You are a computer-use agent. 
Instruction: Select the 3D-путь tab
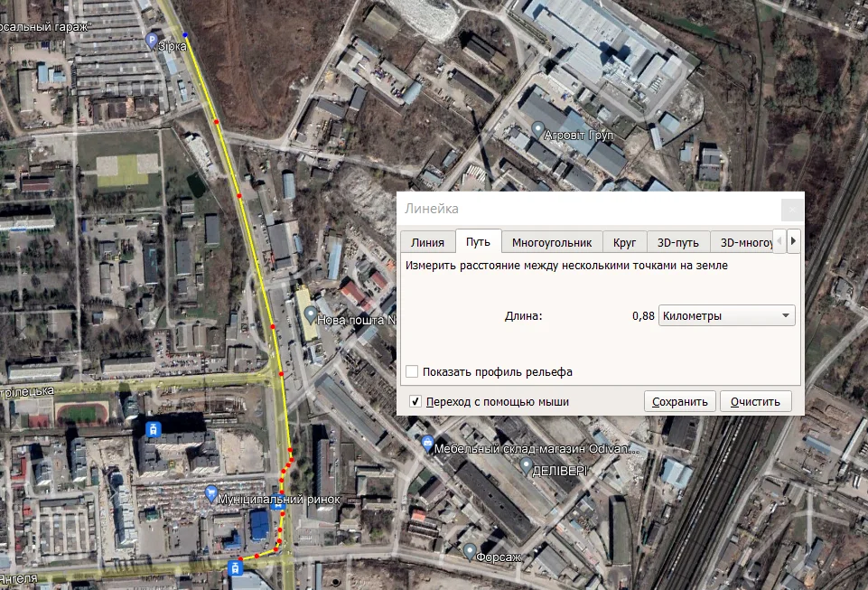click(x=677, y=242)
